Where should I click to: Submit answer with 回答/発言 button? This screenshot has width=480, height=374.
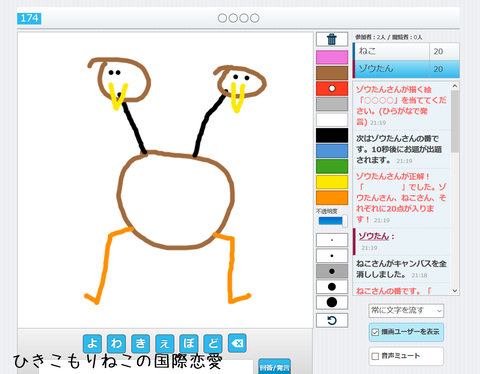point(274,367)
